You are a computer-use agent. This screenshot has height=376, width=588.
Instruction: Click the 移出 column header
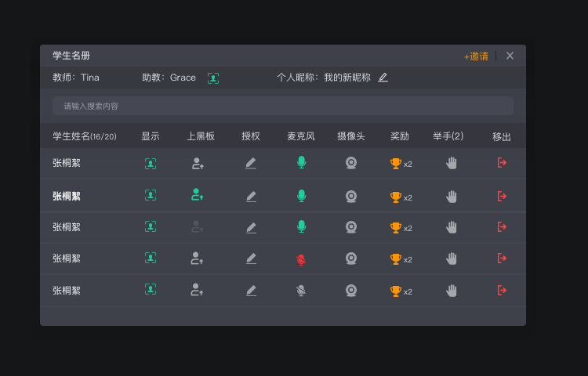point(502,137)
